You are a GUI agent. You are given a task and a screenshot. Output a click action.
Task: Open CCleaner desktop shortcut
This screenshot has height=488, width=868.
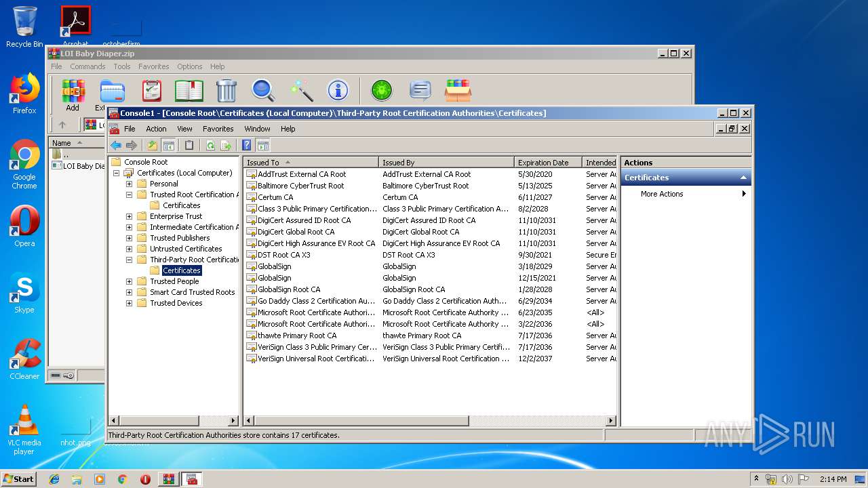tap(24, 359)
